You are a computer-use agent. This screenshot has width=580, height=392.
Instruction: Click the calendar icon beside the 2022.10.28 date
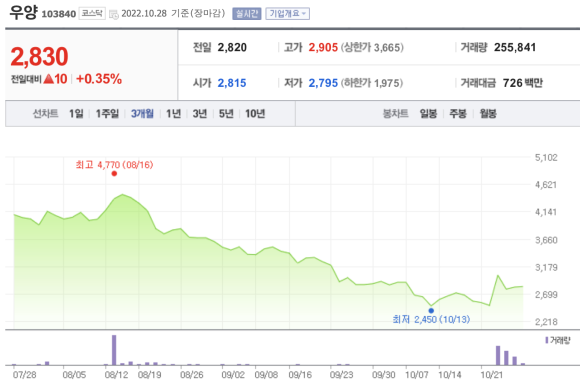pyautogui.click(x=114, y=14)
